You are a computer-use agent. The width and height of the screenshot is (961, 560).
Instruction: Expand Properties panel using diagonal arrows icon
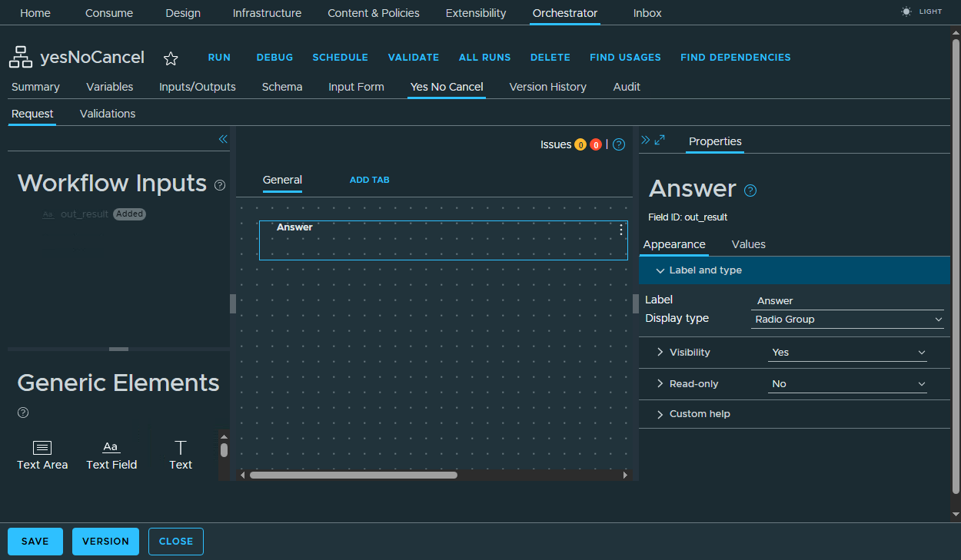pos(659,140)
